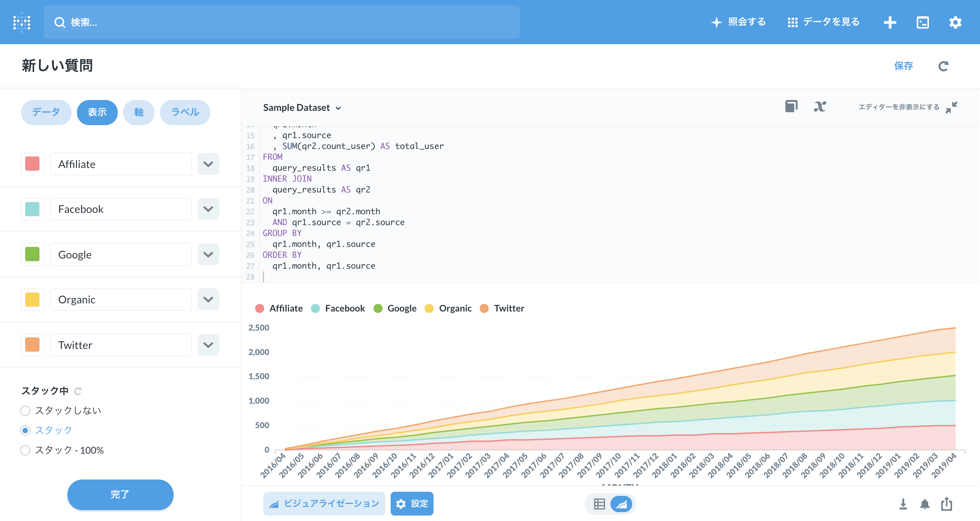The width and height of the screenshot is (980, 521).
Task: Click the plus icon in top bar
Action: point(889,22)
